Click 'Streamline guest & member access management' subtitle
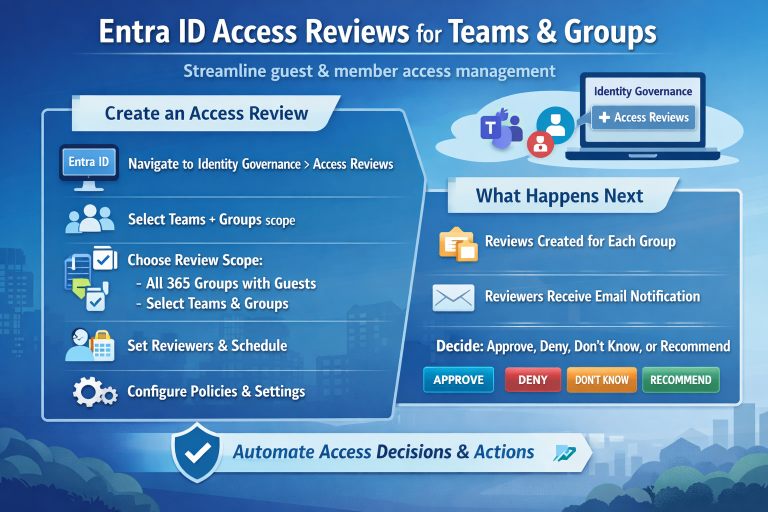768x512 pixels. coord(369,71)
